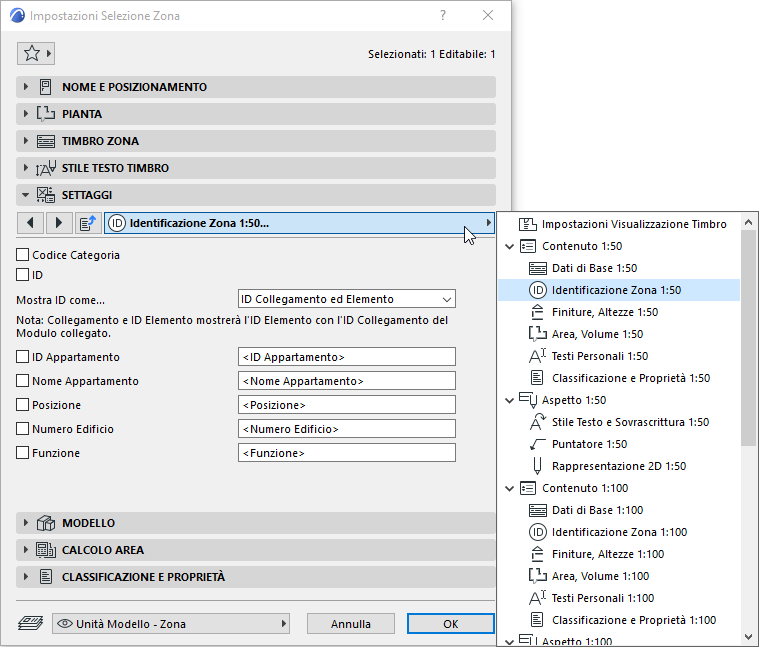
Task: Toggle the ID checkbox
Action: coord(22,275)
